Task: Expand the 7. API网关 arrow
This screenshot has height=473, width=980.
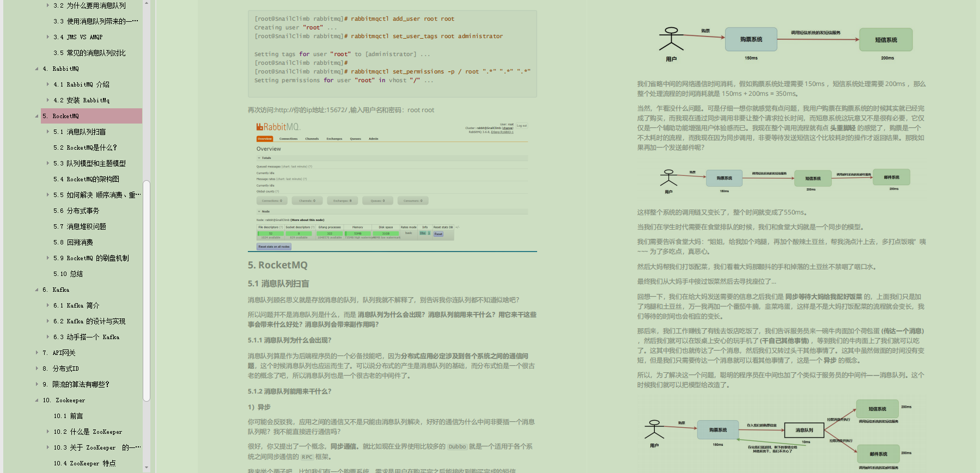Action: (x=37, y=353)
